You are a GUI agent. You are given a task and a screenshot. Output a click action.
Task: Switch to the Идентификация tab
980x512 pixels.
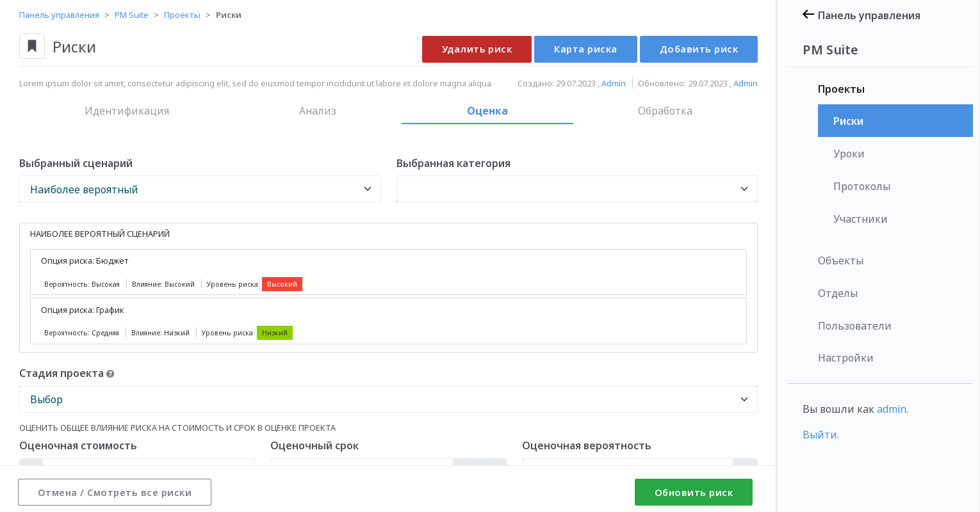coord(127,111)
